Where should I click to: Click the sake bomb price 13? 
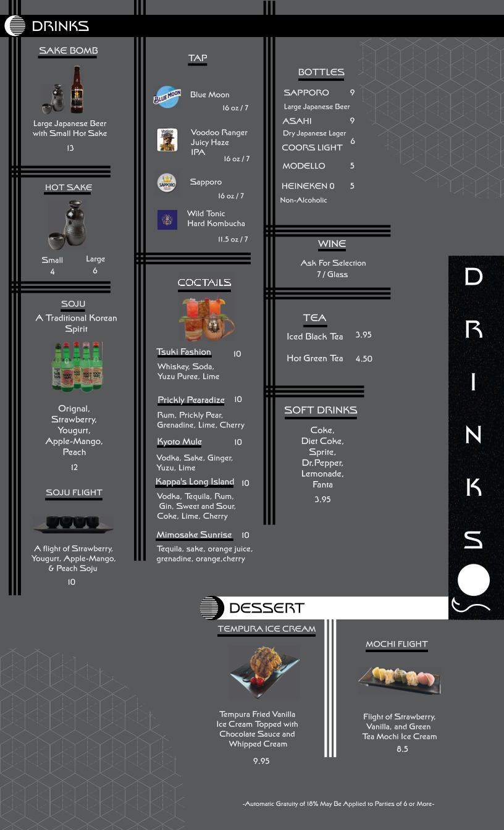click(70, 148)
